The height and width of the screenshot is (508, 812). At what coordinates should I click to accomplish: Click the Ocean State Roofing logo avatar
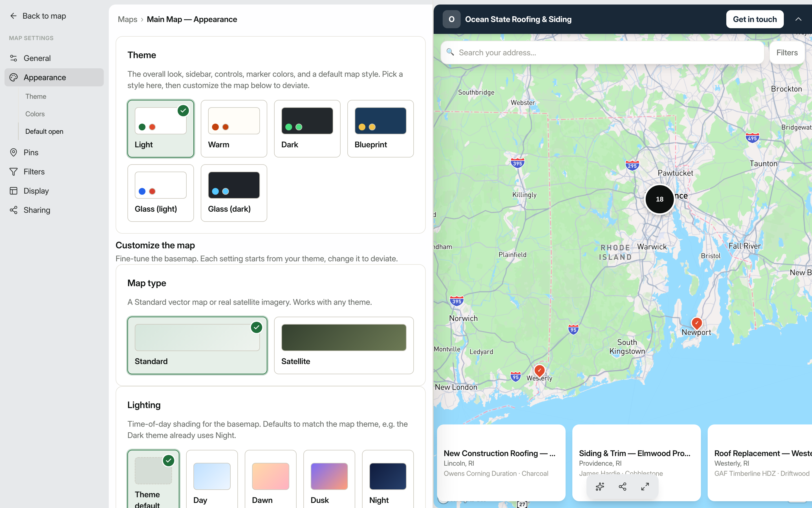click(x=452, y=19)
